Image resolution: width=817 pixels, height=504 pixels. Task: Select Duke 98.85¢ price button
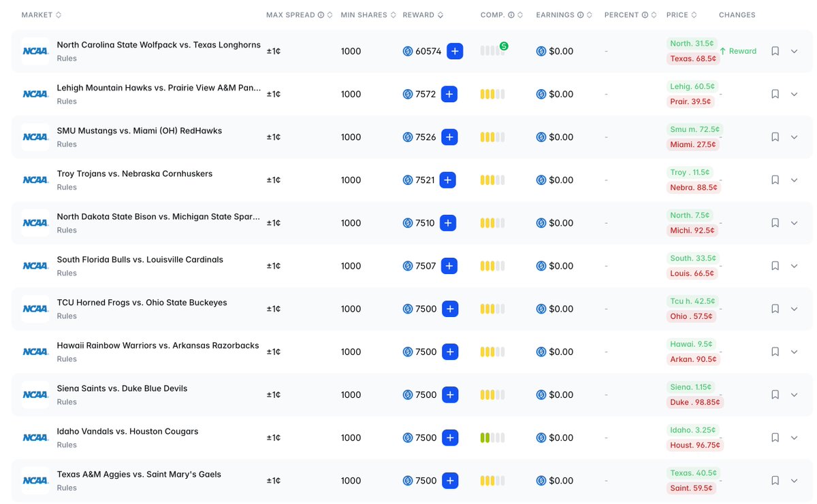click(x=694, y=402)
